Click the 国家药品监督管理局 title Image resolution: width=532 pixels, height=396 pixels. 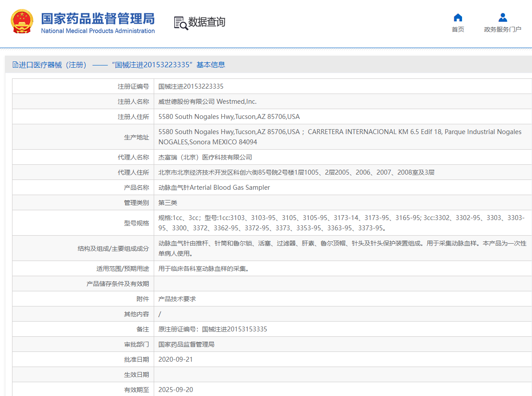(x=98, y=19)
